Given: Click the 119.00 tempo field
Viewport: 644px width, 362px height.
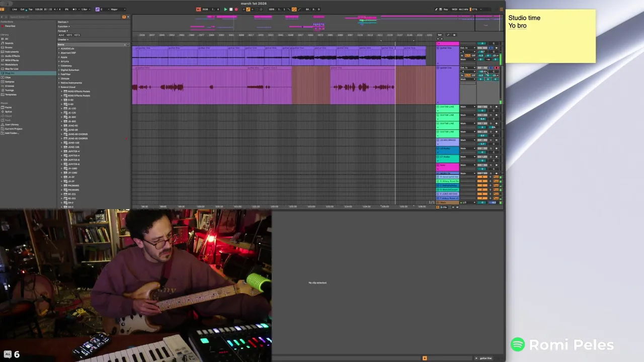Looking at the screenshot, I should pos(39,10).
